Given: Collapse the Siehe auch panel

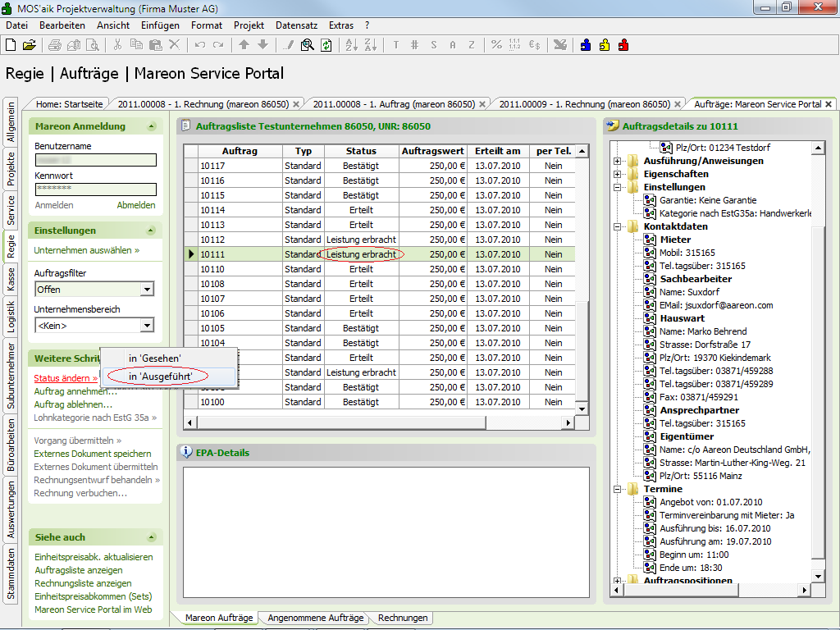Looking at the screenshot, I should pos(152,536).
